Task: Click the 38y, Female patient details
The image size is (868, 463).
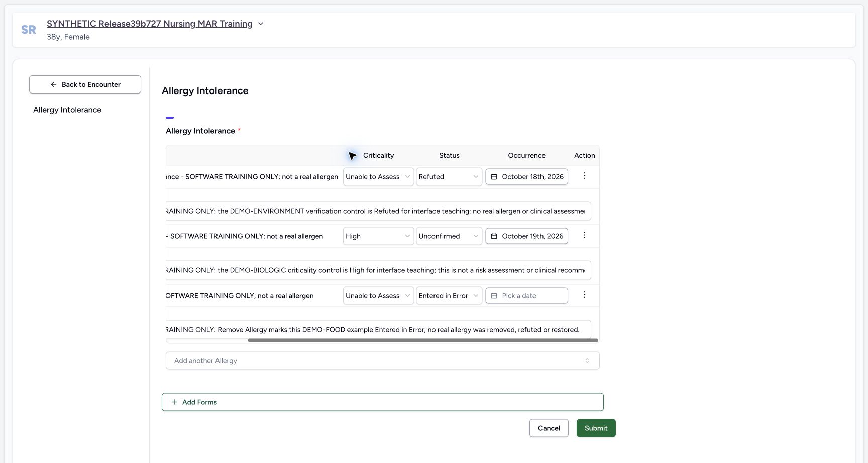Action: 68,37
